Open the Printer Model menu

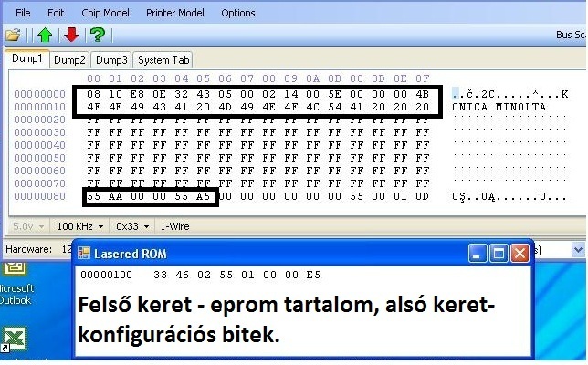(175, 13)
